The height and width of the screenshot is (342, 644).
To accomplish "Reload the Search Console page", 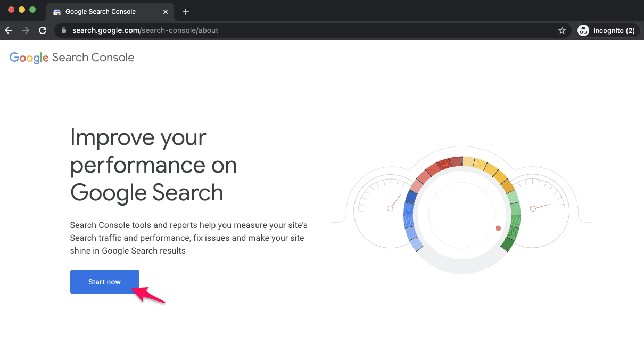I will [43, 31].
